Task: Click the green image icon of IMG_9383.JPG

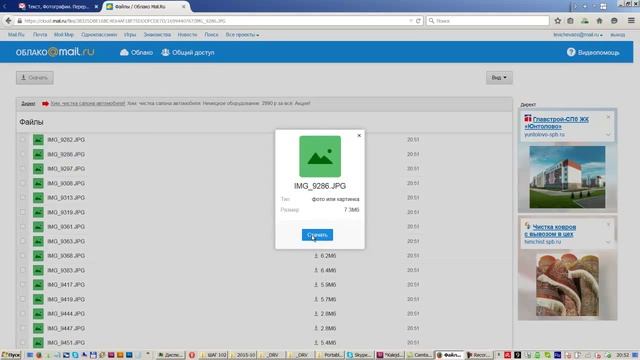Action: 38,270
